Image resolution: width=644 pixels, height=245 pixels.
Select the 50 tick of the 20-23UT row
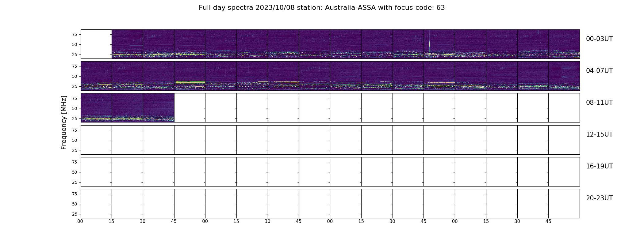[75, 204]
